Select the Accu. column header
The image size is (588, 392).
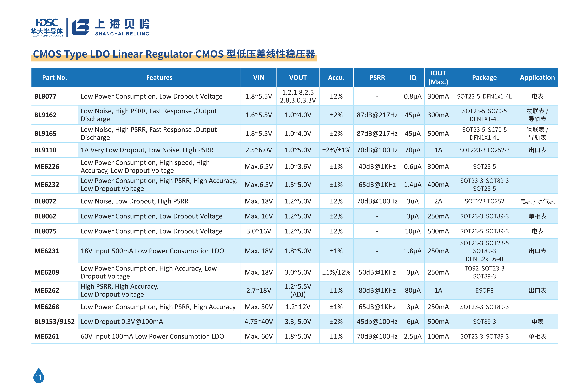(x=336, y=78)
